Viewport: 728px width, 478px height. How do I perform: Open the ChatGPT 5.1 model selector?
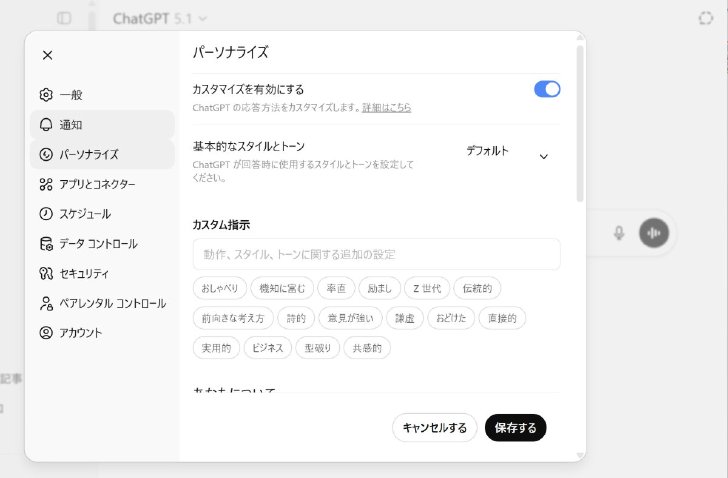click(x=159, y=19)
